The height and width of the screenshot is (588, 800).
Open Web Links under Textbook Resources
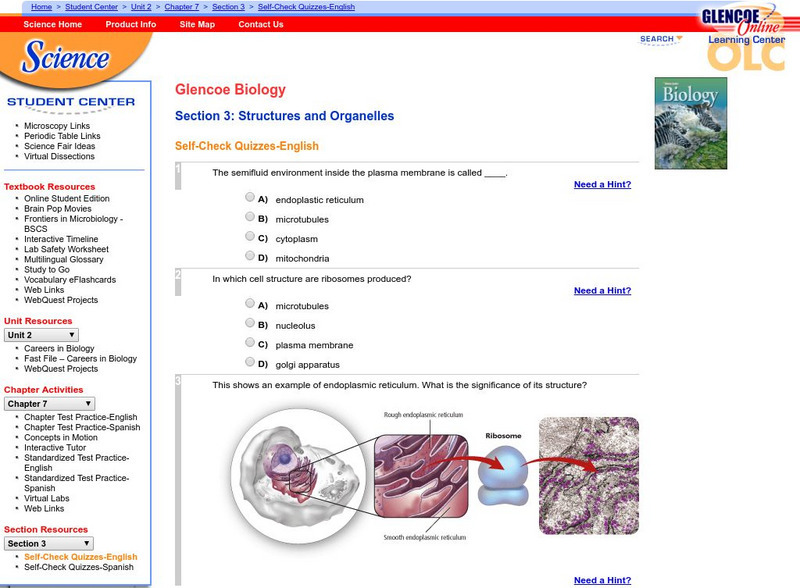coord(44,290)
